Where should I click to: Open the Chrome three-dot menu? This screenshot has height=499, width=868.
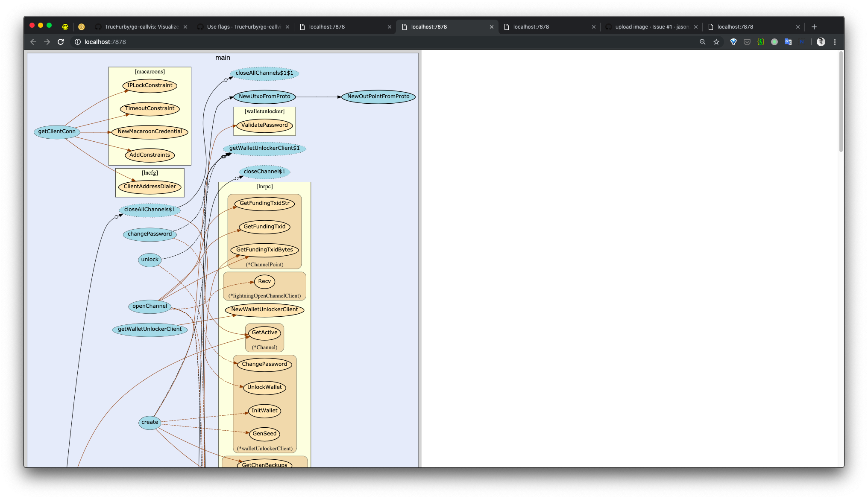tap(835, 42)
